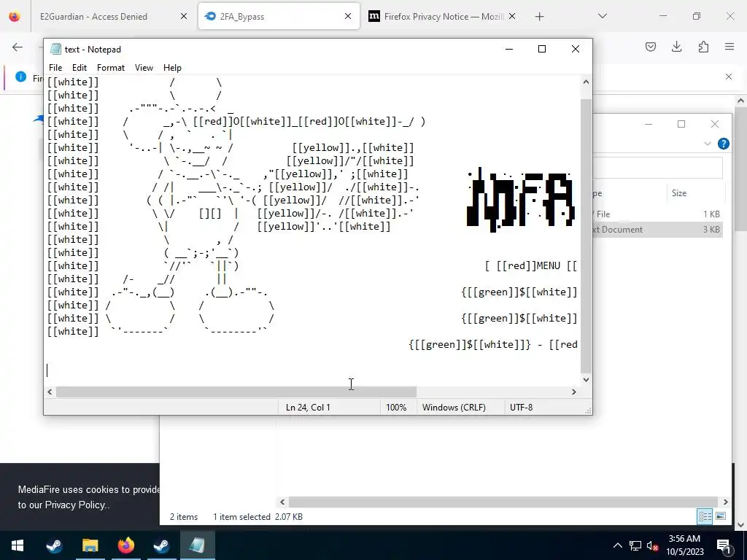Select the 1 KB file row
The height and width of the screenshot is (560, 747).
[657, 214]
